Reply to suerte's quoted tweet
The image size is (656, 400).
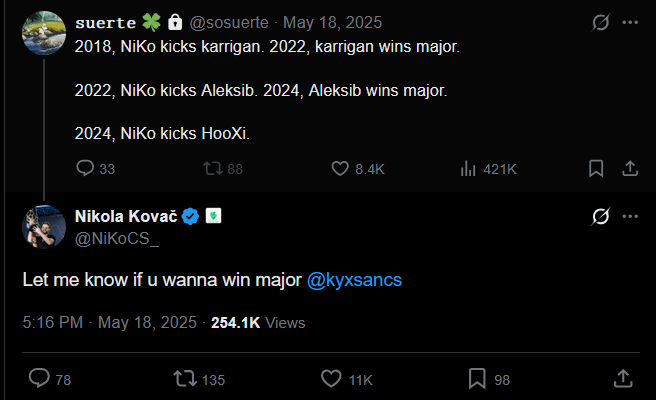85,169
